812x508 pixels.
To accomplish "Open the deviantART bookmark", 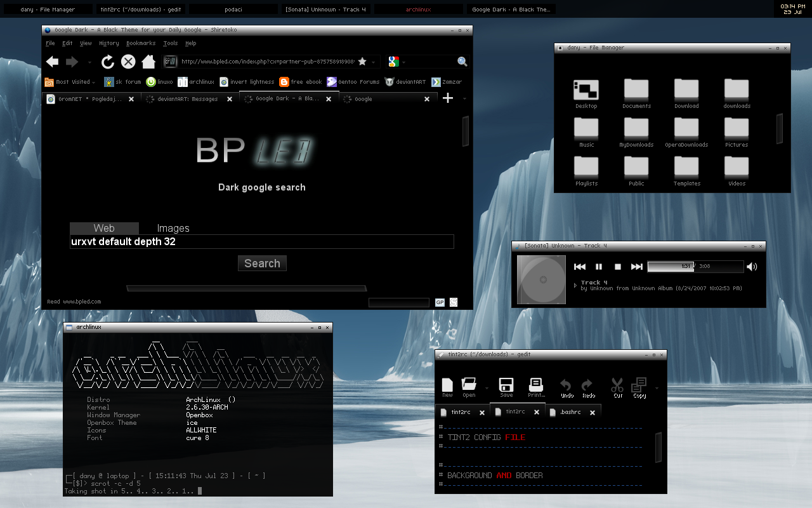I will point(405,82).
